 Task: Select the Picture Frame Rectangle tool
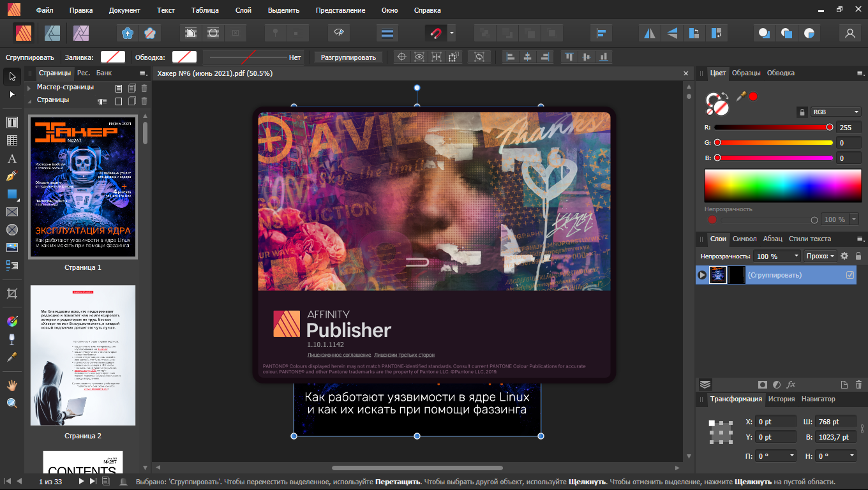(11, 212)
